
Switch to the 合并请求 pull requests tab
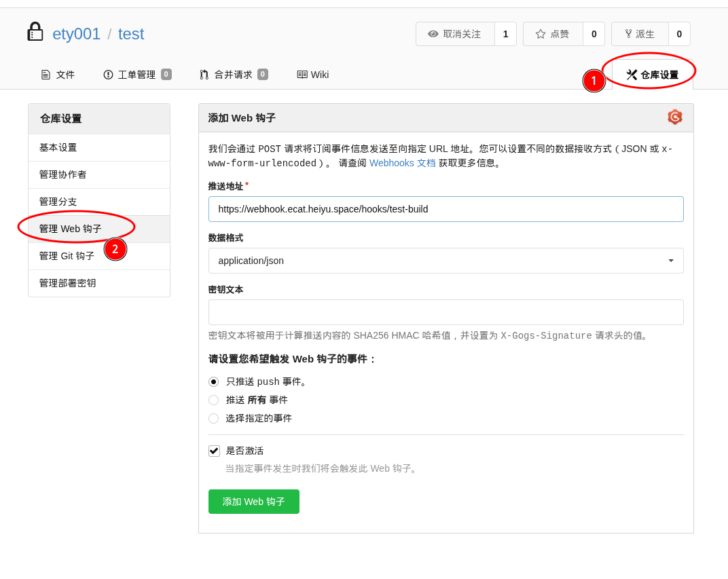(234, 75)
